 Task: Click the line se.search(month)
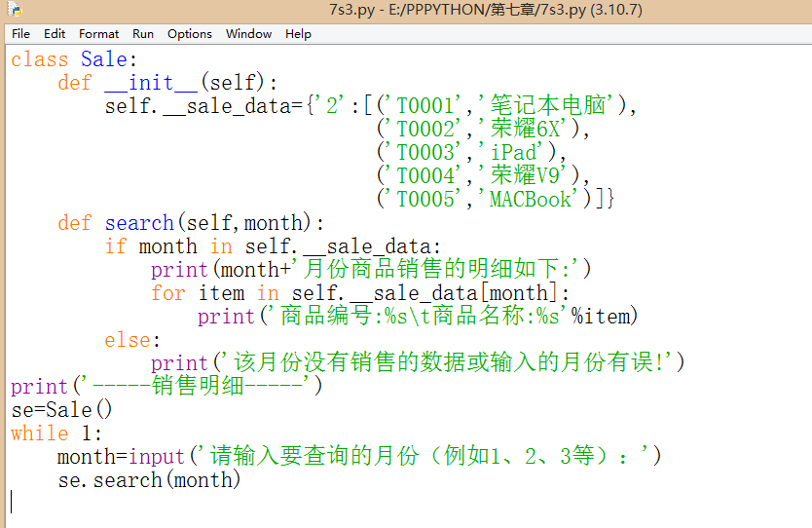[x=149, y=480]
